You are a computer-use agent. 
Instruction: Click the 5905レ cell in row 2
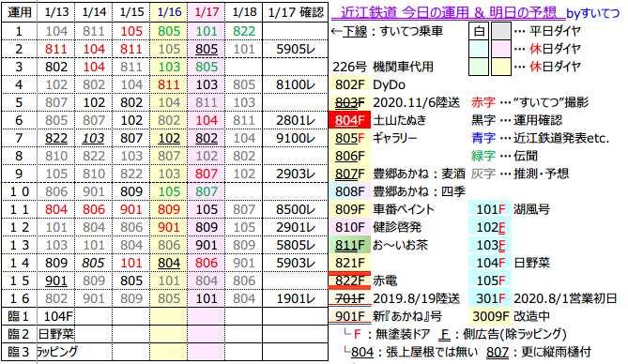pyautogui.click(x=296, y=50)
